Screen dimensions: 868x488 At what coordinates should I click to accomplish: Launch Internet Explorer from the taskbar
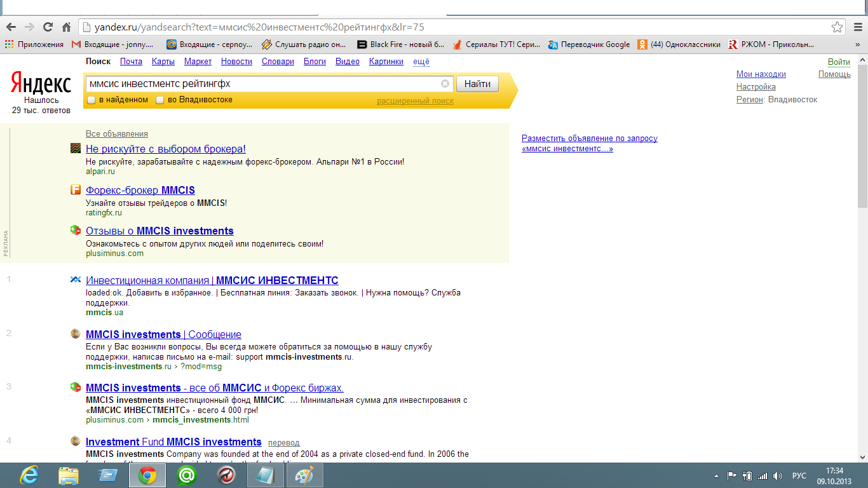click(x=29, y=475)
